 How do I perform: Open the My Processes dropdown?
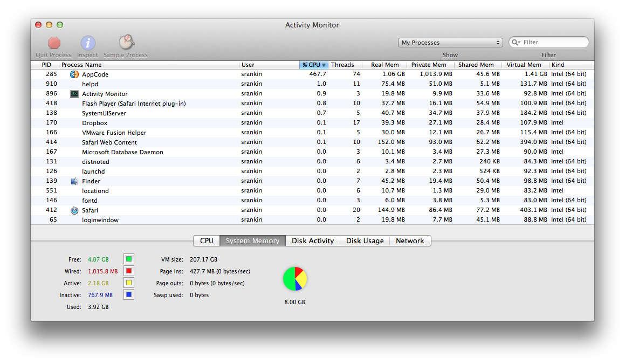[x=450, y=43]
